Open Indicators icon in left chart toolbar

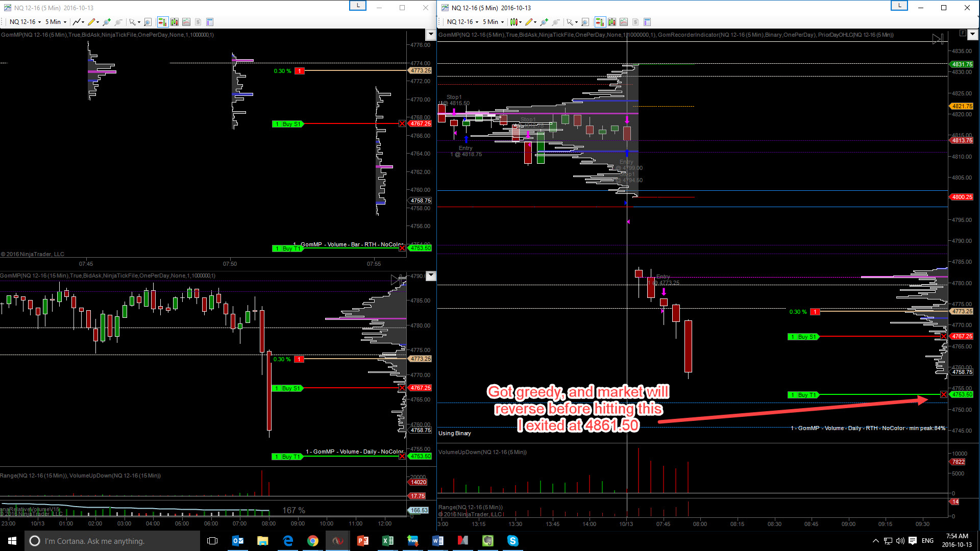point(186,22)
